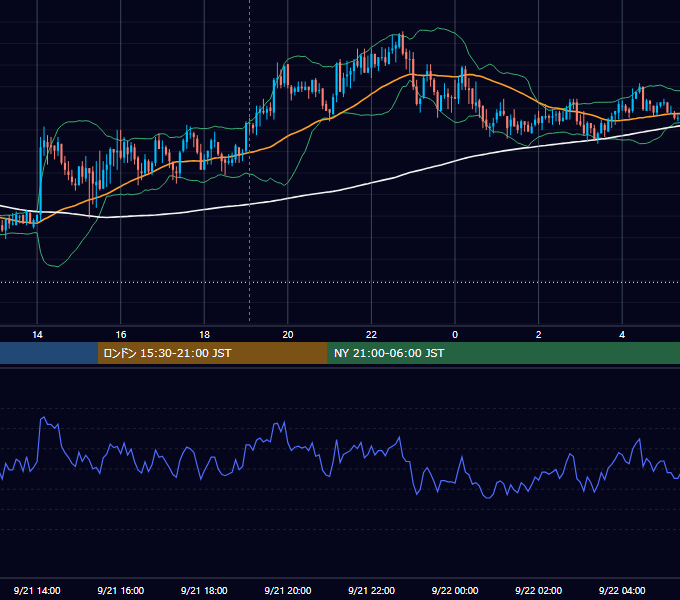
Task: Select the NY 21:00-06:00 JST session bar
Action: [x=503, y=353]
